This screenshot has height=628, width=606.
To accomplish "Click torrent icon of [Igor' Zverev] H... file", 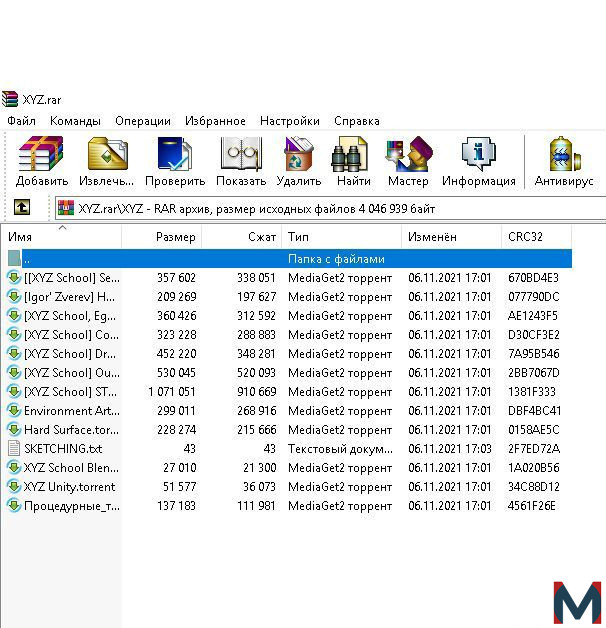I will (14, 297).
